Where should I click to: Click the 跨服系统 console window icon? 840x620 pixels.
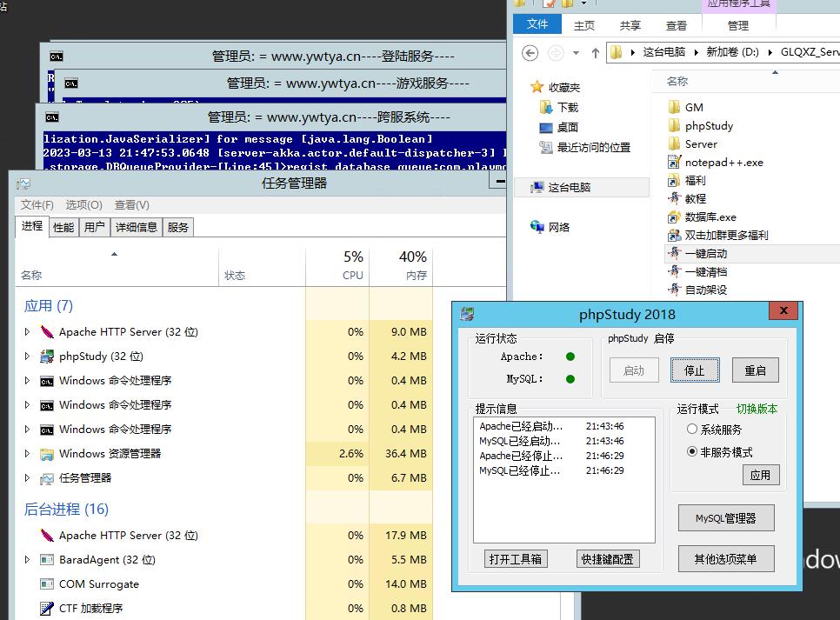[x=52, y=117]
